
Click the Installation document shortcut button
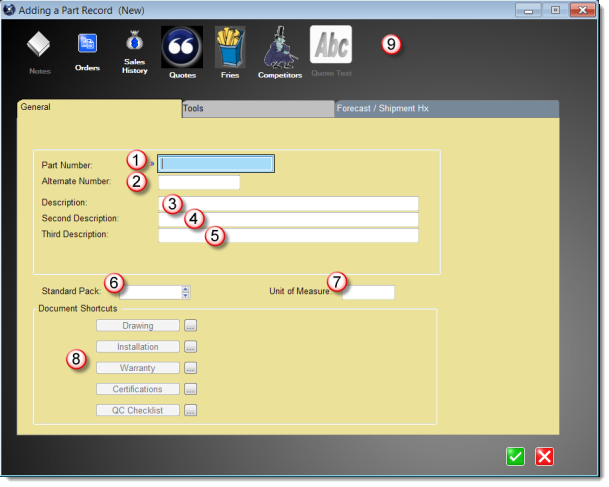[138, 346]
